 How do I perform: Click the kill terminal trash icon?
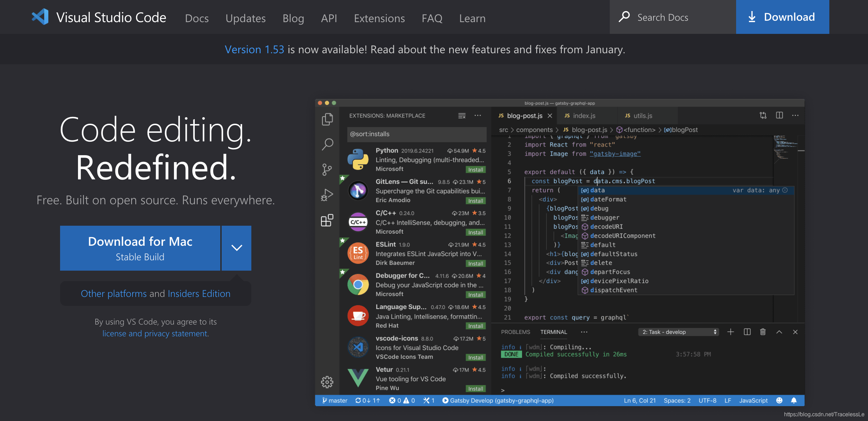pyautogui.click(x=763, y=332)
